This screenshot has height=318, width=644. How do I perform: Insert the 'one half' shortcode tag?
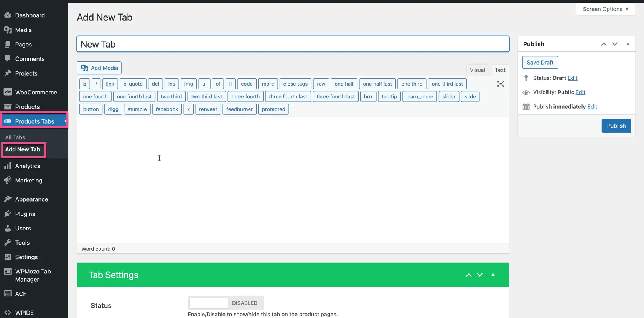344,84
